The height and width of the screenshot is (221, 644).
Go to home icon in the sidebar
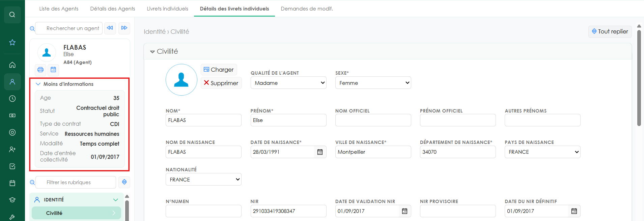(12, 65)
